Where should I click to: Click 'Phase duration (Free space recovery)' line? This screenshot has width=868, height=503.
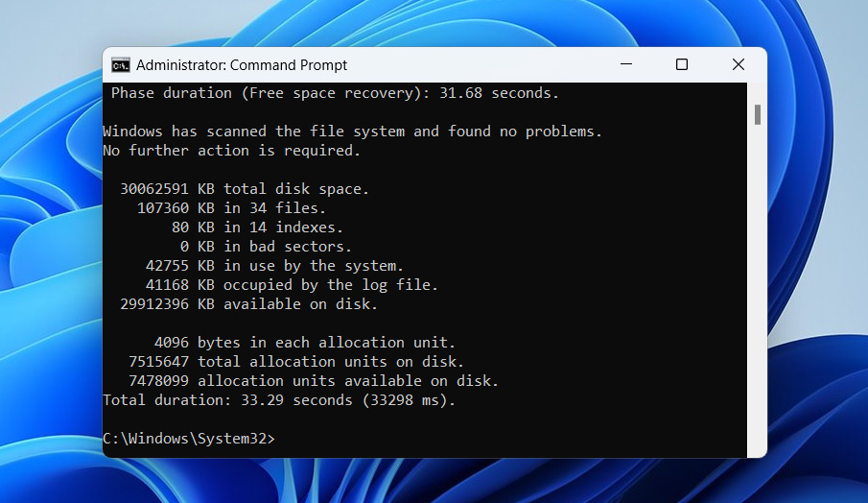click(335, 93)
